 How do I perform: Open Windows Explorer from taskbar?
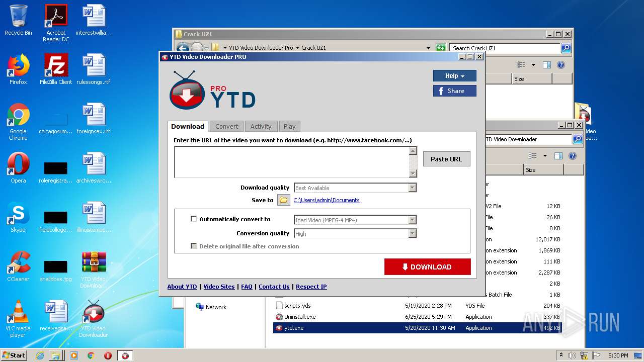(56, 355)
